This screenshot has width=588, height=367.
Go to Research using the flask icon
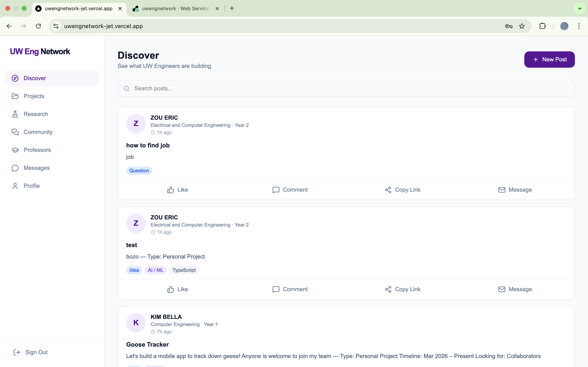15,114
